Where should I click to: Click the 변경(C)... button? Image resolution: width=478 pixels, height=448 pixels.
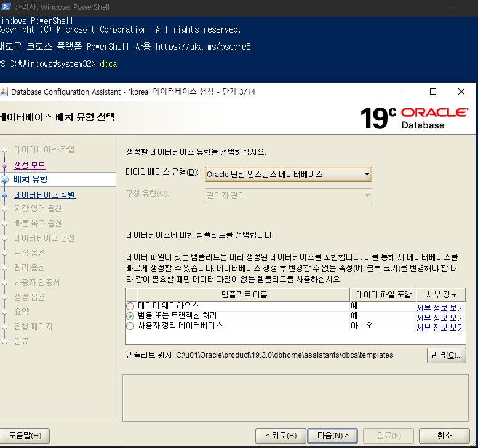click(x=446, y=355)
